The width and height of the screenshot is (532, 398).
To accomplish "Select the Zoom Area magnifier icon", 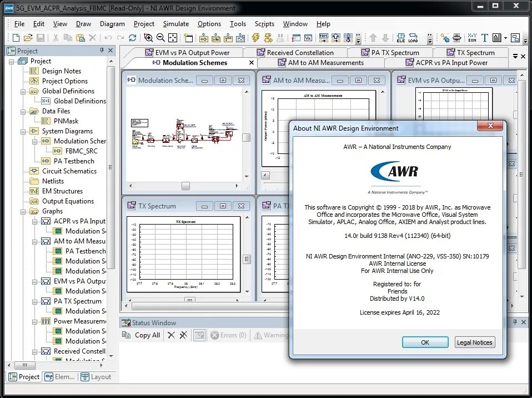I will [x=148, y=38].
